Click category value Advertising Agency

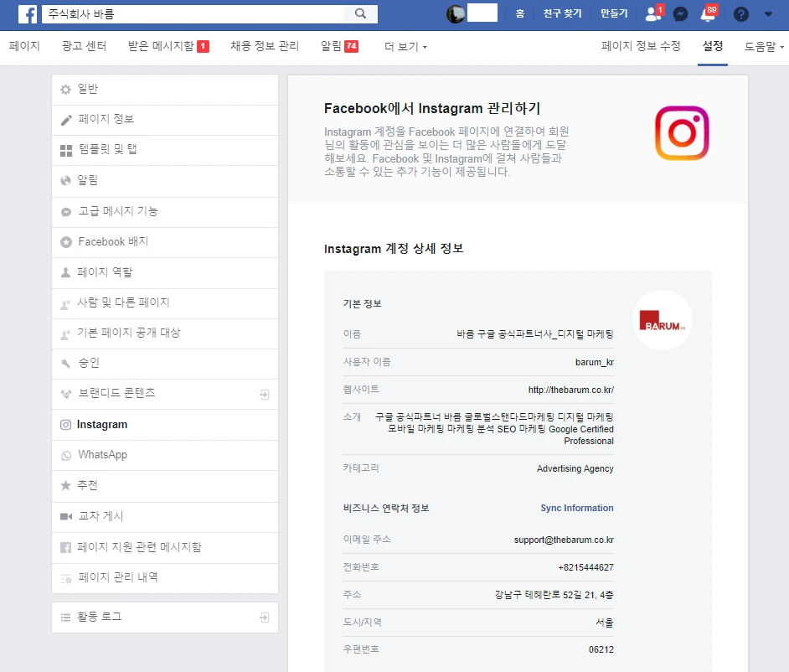(575, 468)
